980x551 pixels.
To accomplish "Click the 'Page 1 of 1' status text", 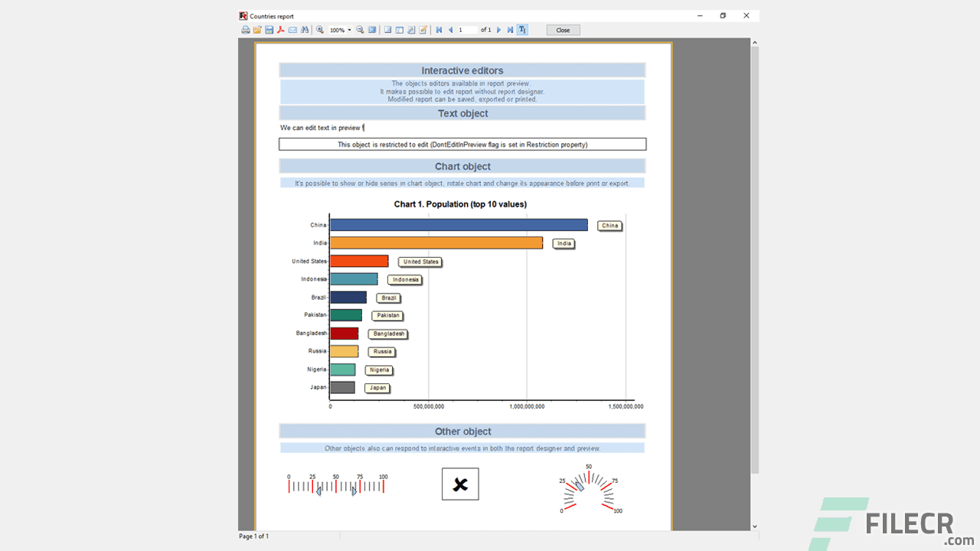I will pyautogui.click(x=253, y=536).
